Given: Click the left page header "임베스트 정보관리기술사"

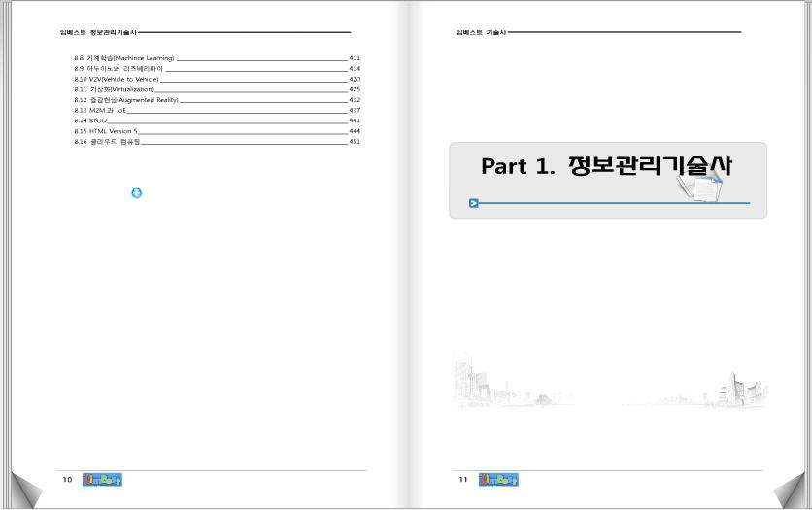Looking at the screenshot, I should [x=98, y=32].
